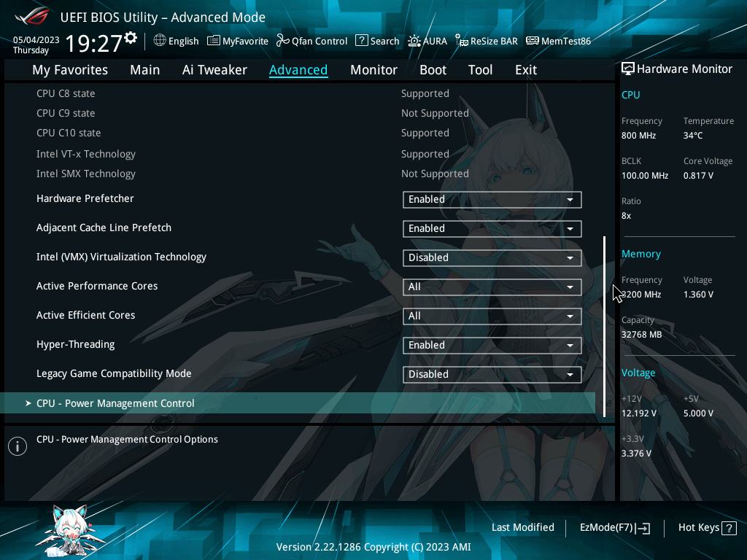Click the 32768 MB capacity value

(642, 334)
